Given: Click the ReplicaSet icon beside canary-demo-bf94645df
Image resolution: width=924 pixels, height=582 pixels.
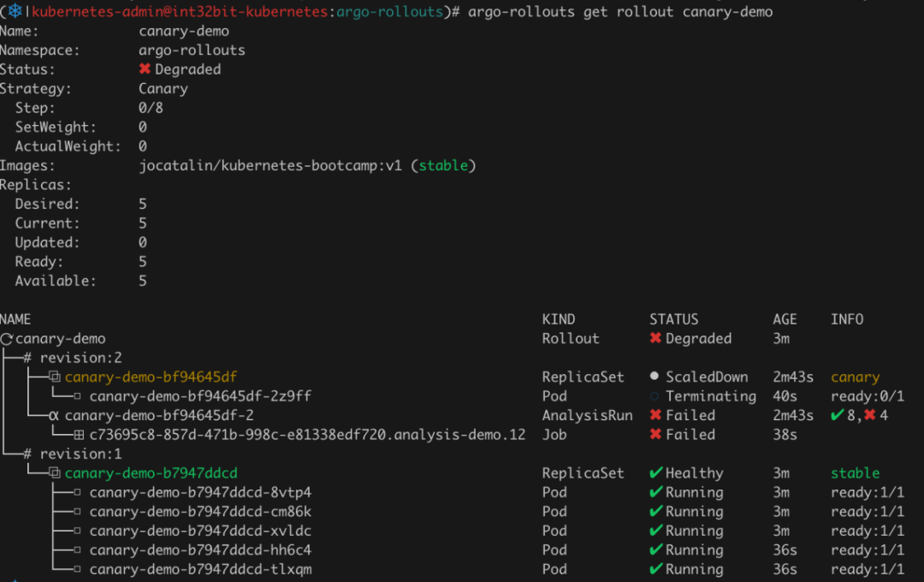Looking at the screenshot, I should [x=54, y=377].
